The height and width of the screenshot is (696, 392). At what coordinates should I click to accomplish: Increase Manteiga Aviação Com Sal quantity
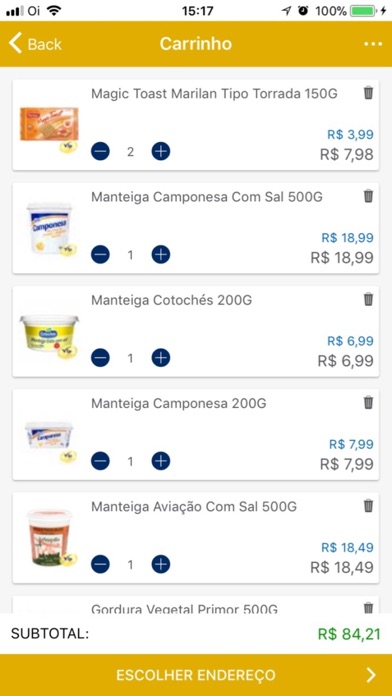point(161,565)
